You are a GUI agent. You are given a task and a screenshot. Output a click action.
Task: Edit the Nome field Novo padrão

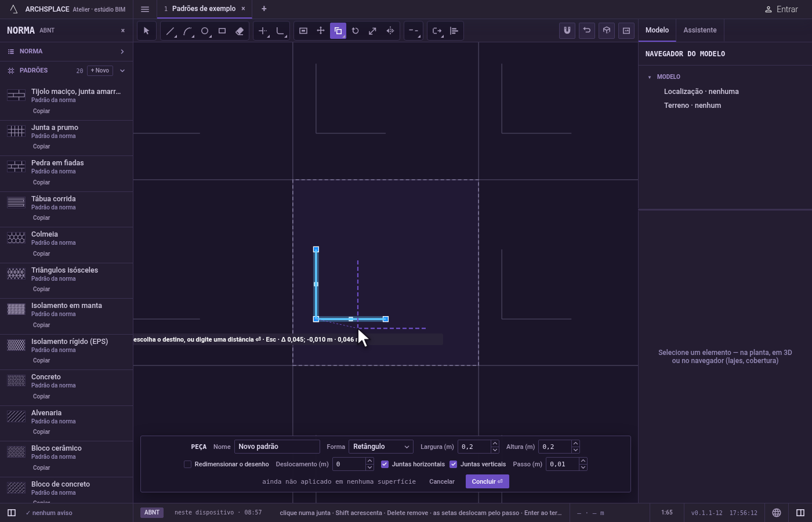click(x=277, y=447)
